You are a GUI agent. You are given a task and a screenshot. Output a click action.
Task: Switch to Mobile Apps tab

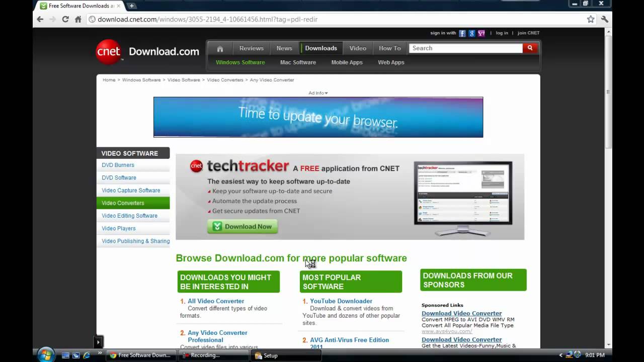point(347,62)
